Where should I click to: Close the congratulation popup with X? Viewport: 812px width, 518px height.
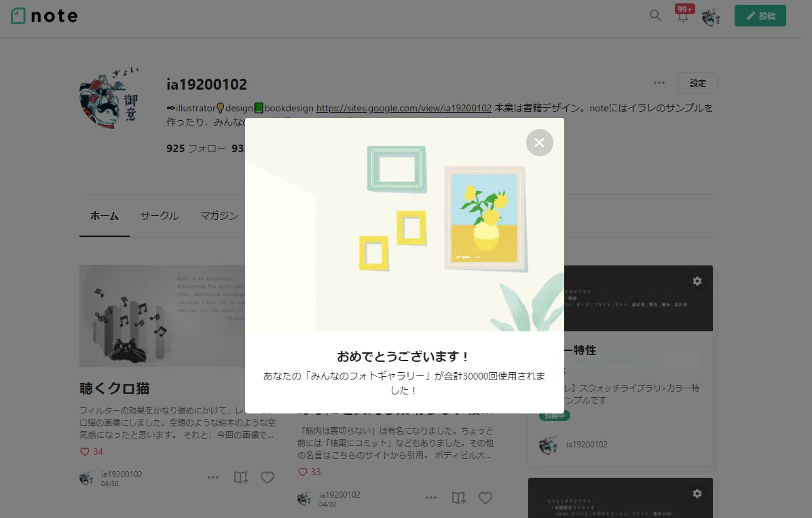point(539,143)
